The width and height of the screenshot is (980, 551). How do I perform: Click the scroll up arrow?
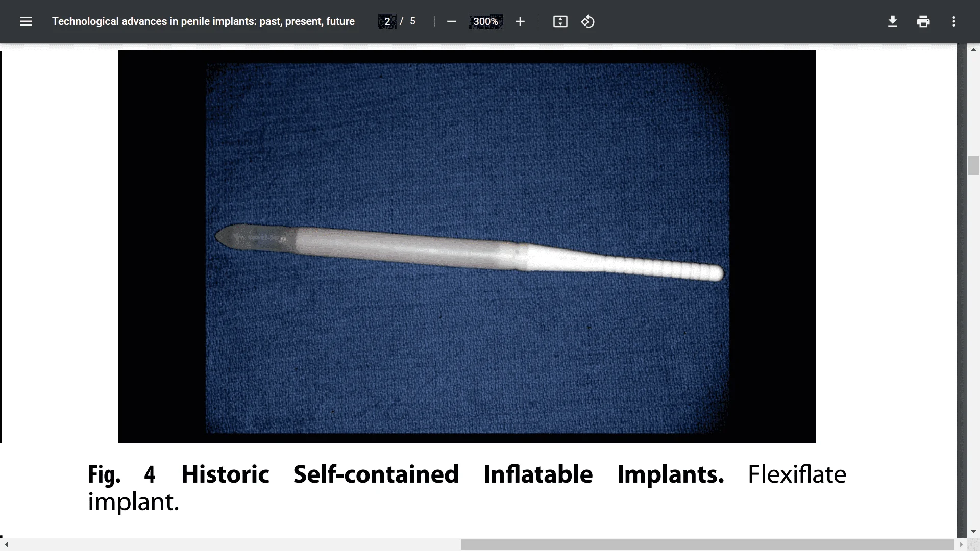pos(973,49)
